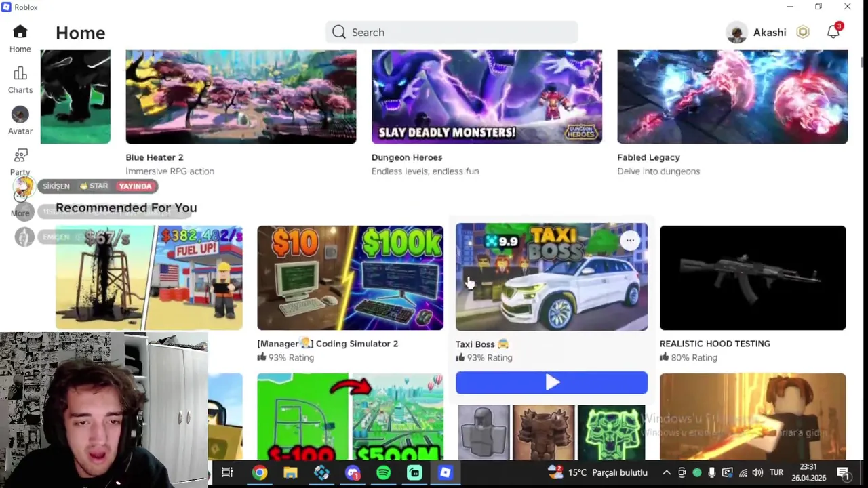Click the Search input field

[452, 32]
